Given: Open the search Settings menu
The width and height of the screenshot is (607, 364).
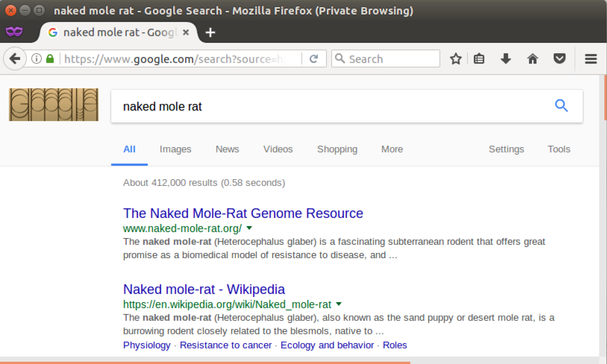Looking at the screenshot, I should [x=506, y=149].
